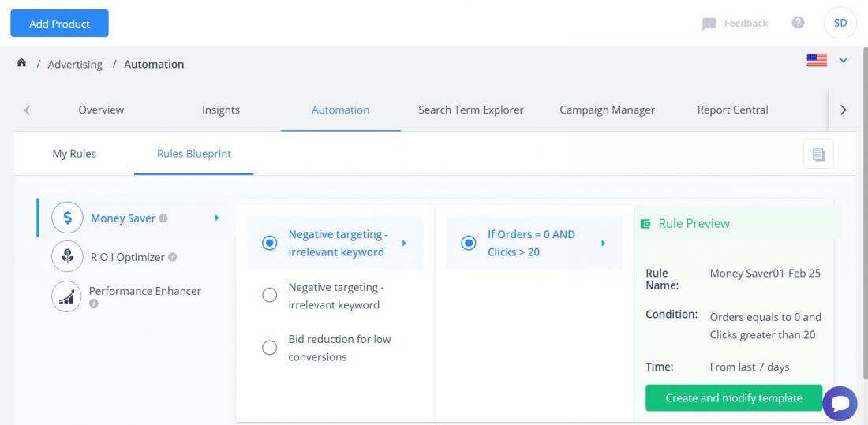The image size is (868, 425).
Task: Open the US flag country dropdown
Action: (827, 60)
